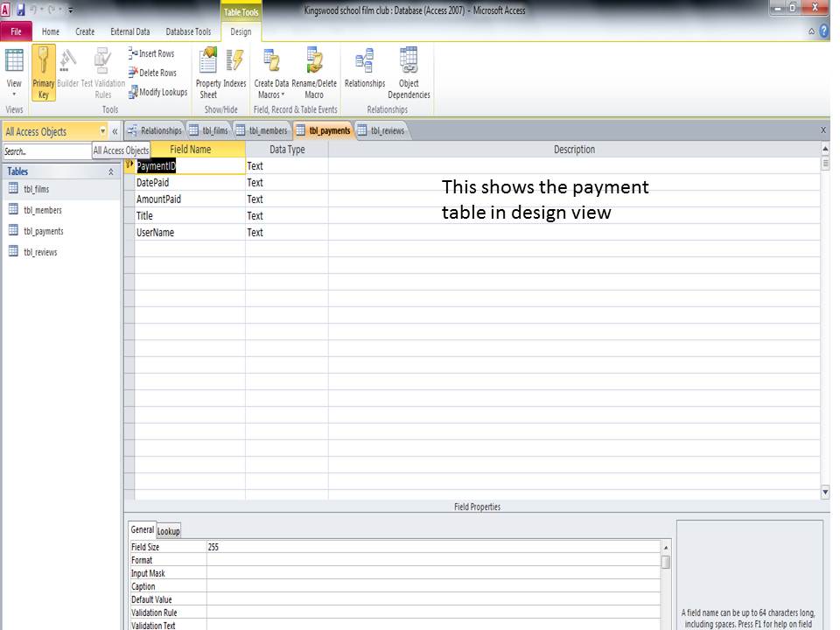
Task: Switch to the Create ribbon tab
Action: tap(85, 31)
